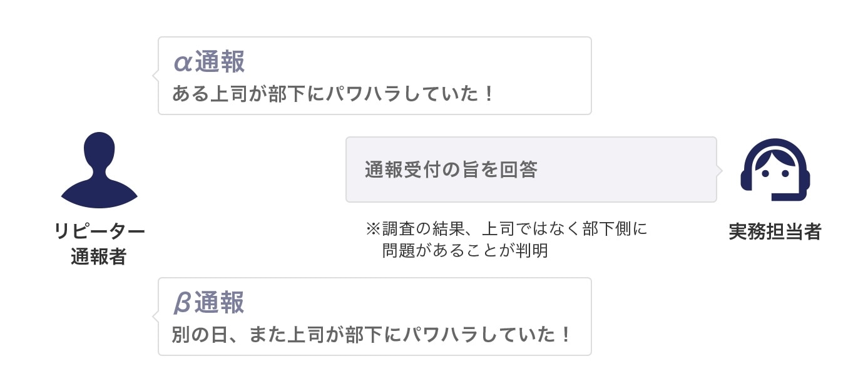Image resolution: width=868 pixels, height=391 pixels.
Task: Click the 実務担当者 label
Action: tap(775, 232)
